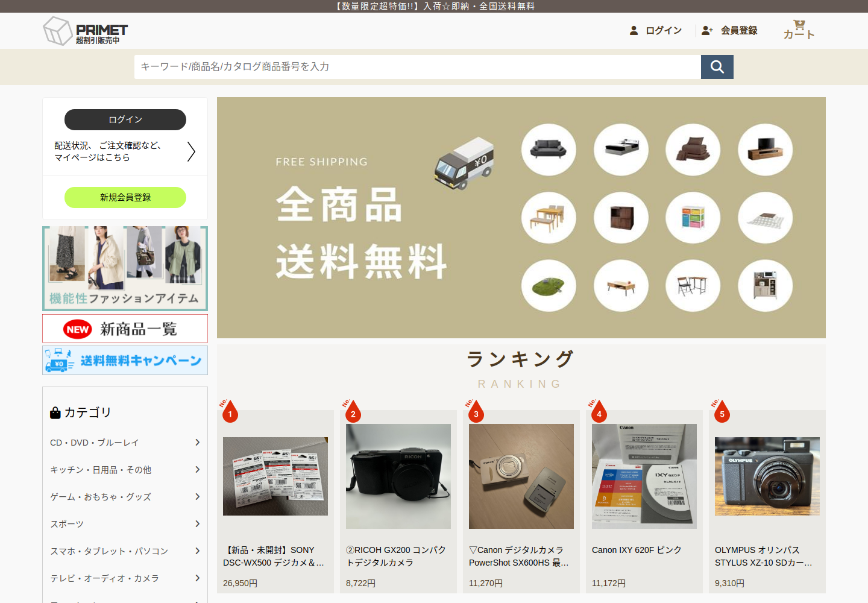Open 新商品一覧 NEW banner
The height and width of the screenshot is (603, 868).
pyautogui.click(x=125, y=329)
